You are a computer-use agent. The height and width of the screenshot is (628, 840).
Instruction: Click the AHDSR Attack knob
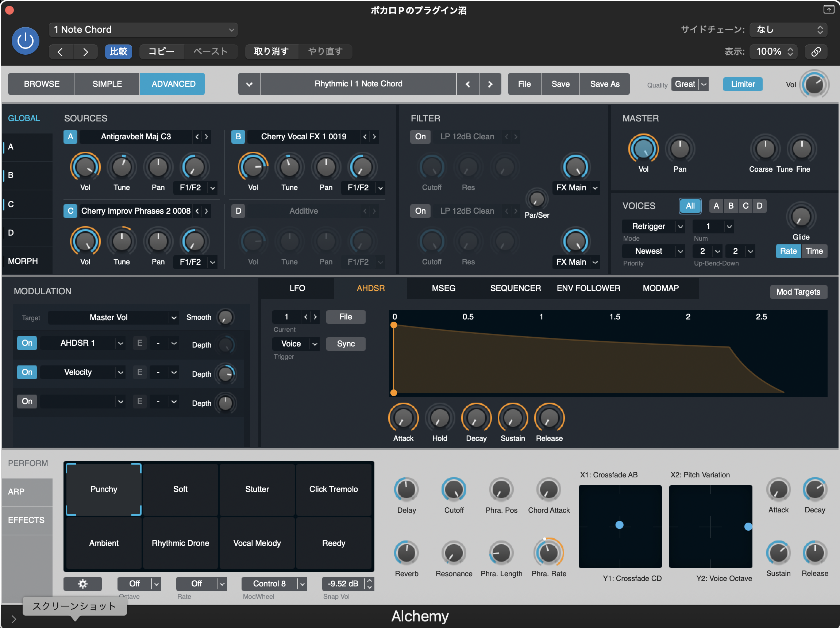click(403, 418)
